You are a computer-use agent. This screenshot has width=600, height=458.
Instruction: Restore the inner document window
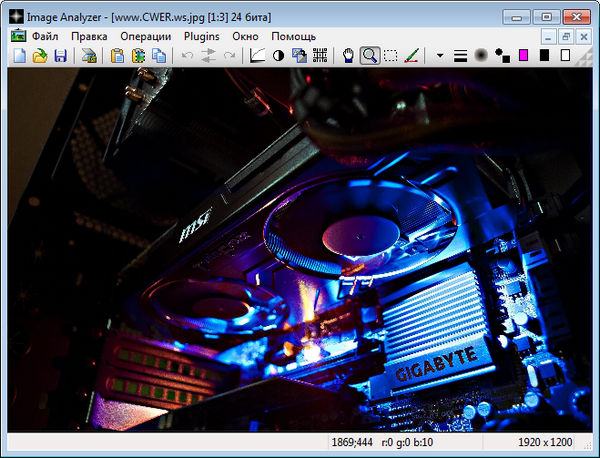(566, 36)
